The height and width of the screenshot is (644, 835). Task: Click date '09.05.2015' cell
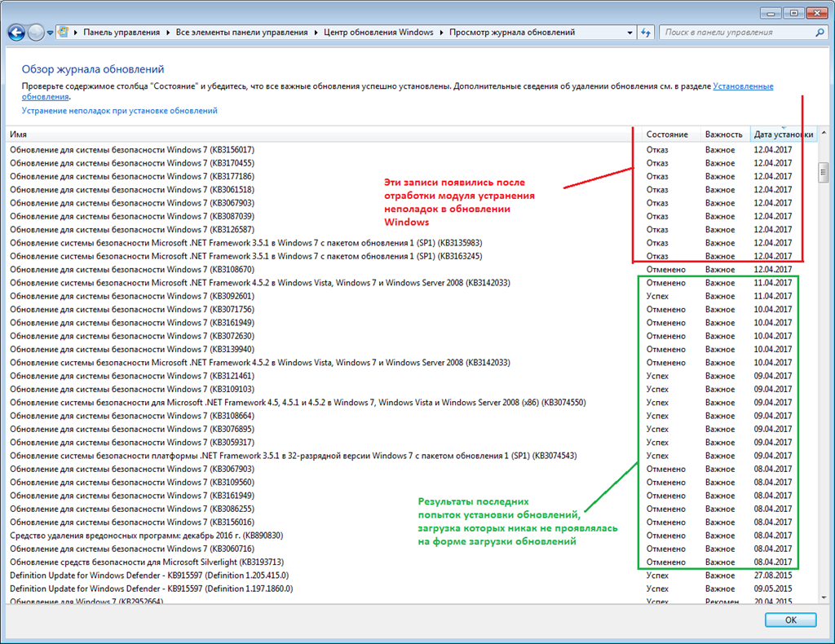(x=773, y=589)
